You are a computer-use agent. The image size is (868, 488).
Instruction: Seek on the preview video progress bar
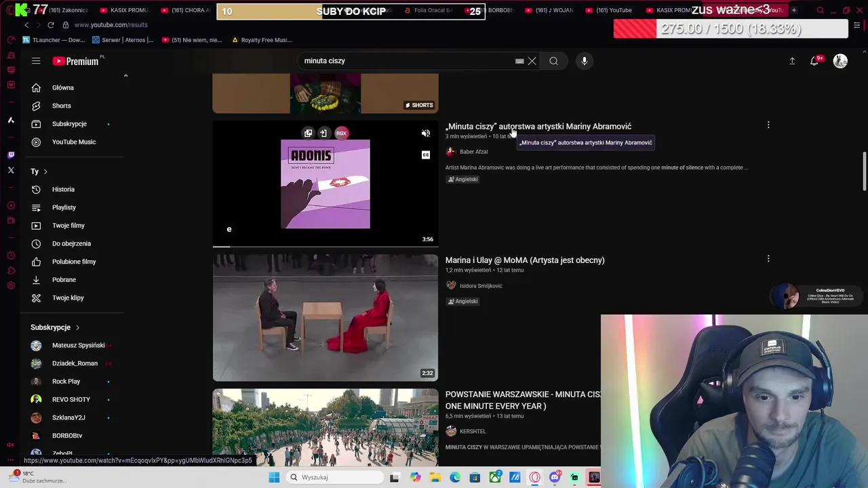click(325, 246)
